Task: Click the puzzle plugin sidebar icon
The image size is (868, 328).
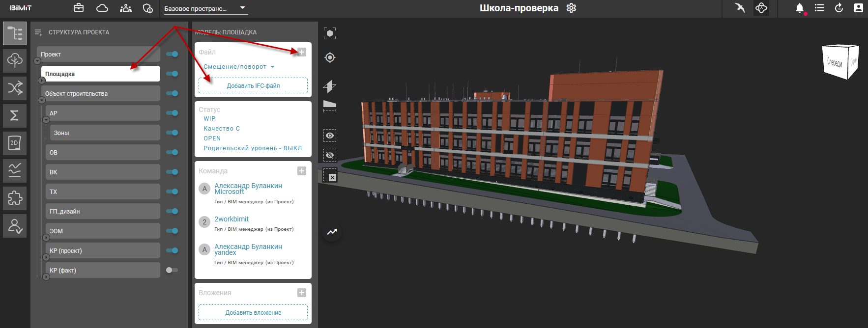Action: (x=15, y=198)
